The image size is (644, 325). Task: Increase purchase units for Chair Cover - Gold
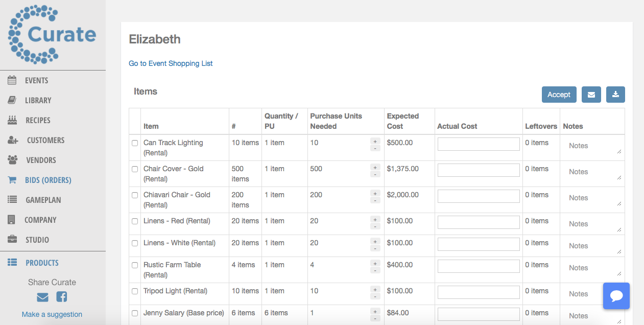[x=375, y=167]
